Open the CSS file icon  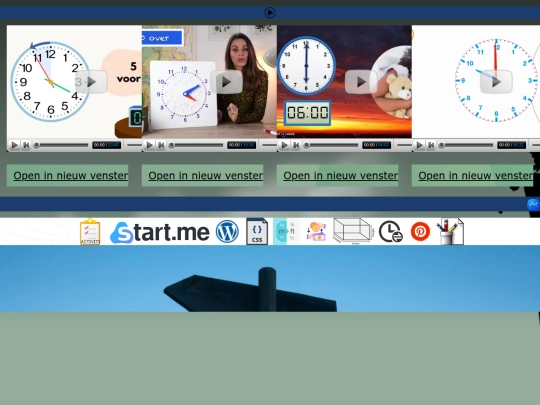(257, 231)
